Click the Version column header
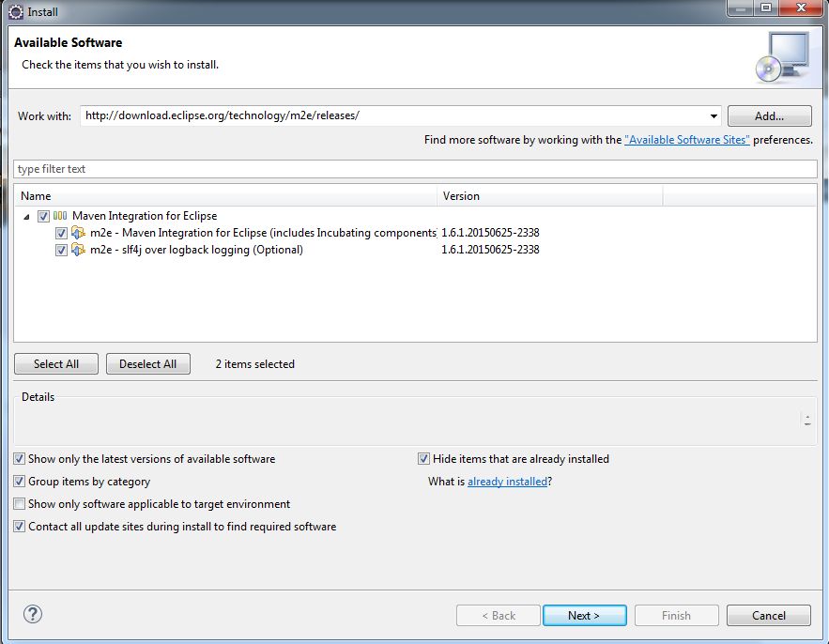The image size is (829, 644). (550, 195)
